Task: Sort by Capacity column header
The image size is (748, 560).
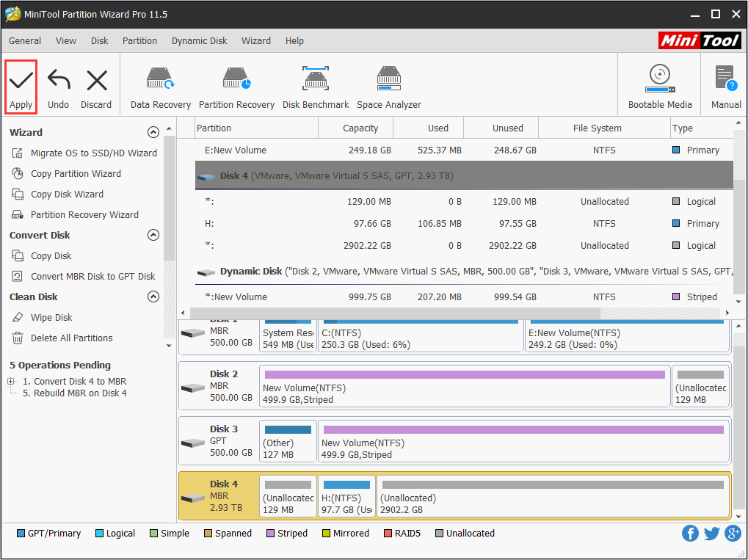Action: click(x=356, y=128)
